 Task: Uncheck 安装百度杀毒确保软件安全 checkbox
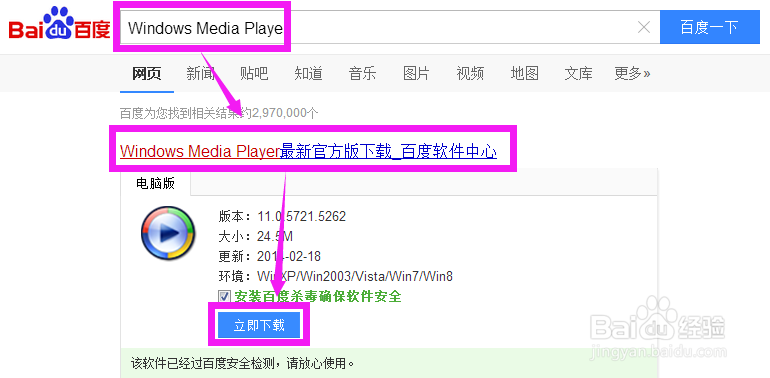coord(224,297)
